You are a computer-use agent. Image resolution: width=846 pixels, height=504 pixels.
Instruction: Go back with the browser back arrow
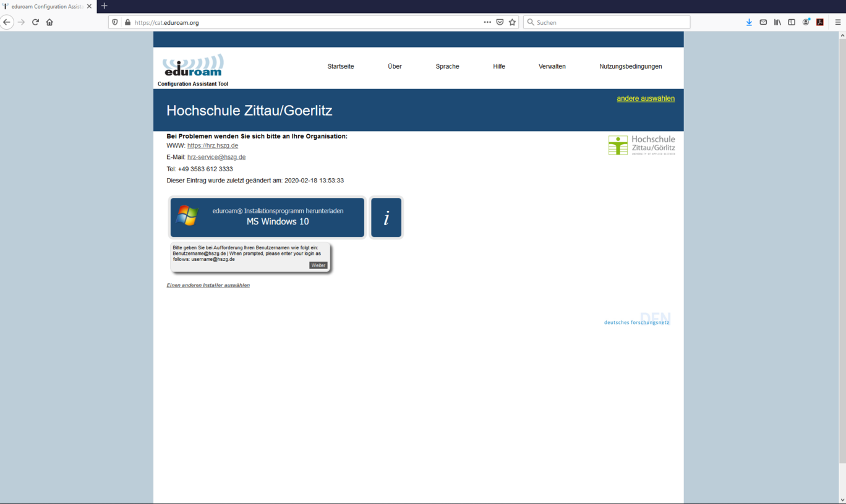[x=7, y=22]
